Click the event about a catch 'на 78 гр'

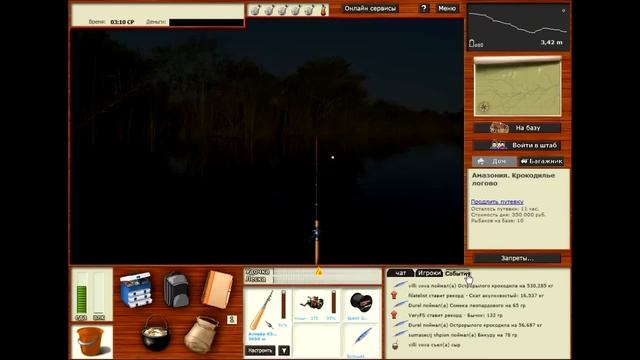454,335
